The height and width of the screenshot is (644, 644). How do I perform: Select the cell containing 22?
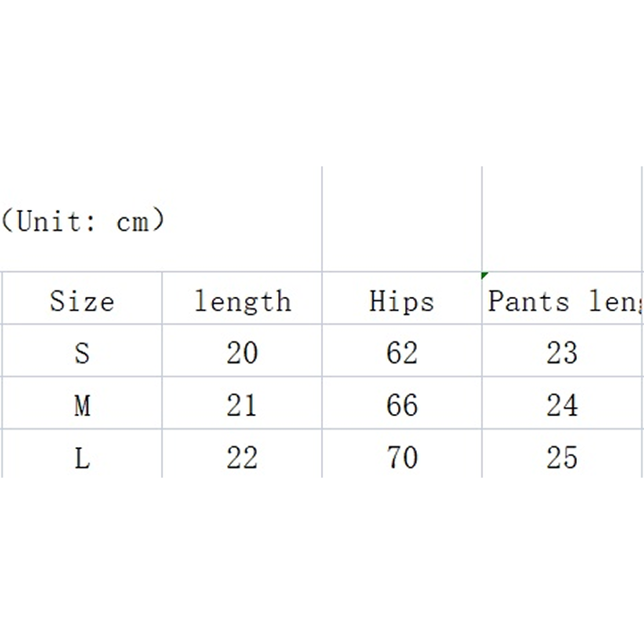[242, 457]
